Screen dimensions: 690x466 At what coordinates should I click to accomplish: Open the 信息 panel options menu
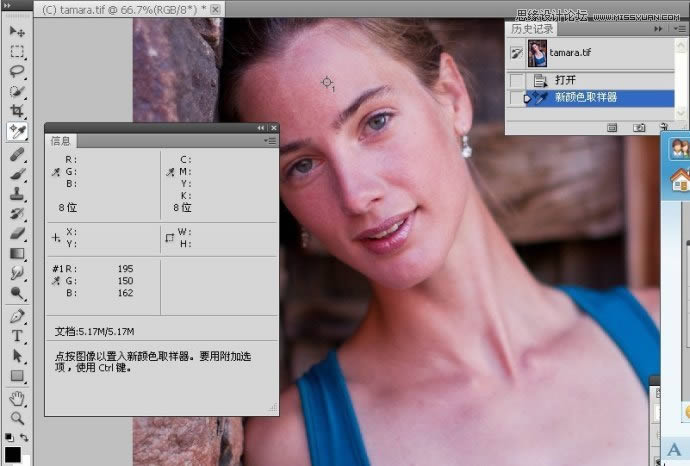(x=271, y=141)
